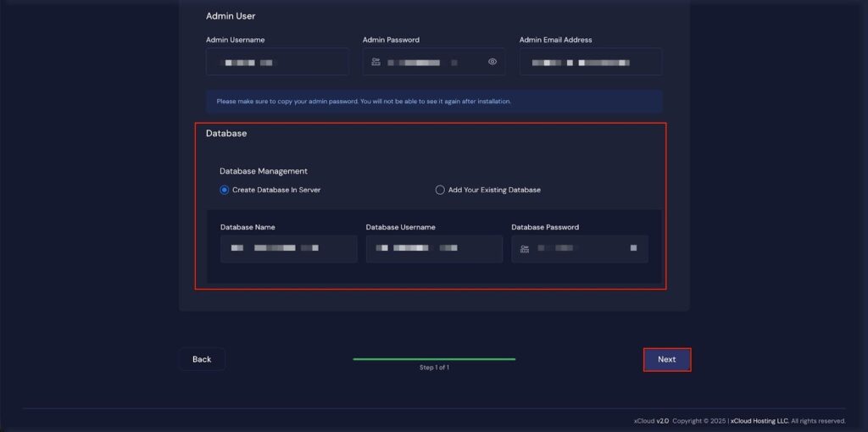Click the green step progress bar
This screenshot has height=432, width=868.
(434, 359)
